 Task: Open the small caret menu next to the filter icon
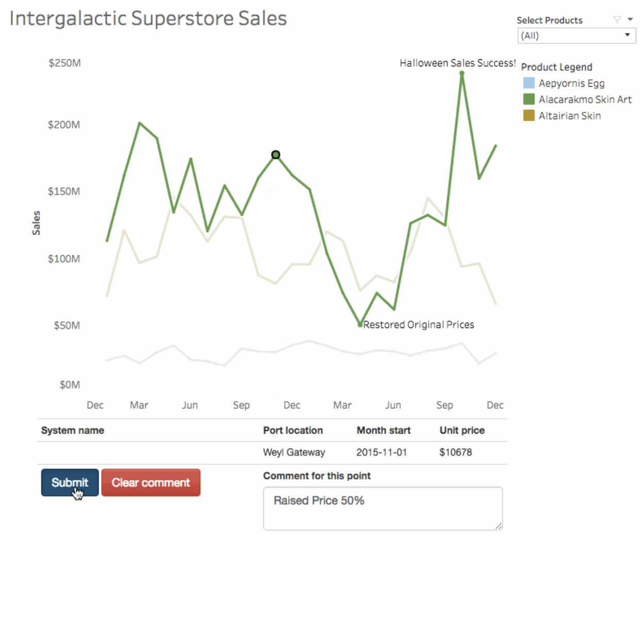tap(630, 20)
